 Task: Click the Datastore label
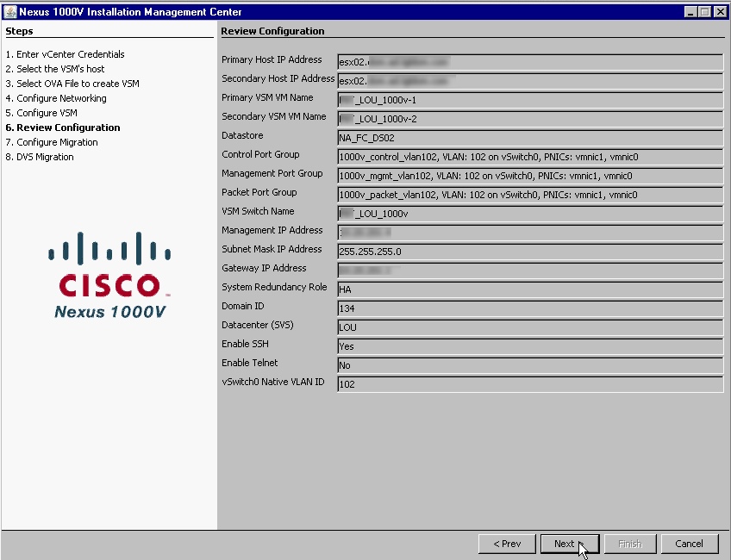pyautogui.click(x=242, y=135)
